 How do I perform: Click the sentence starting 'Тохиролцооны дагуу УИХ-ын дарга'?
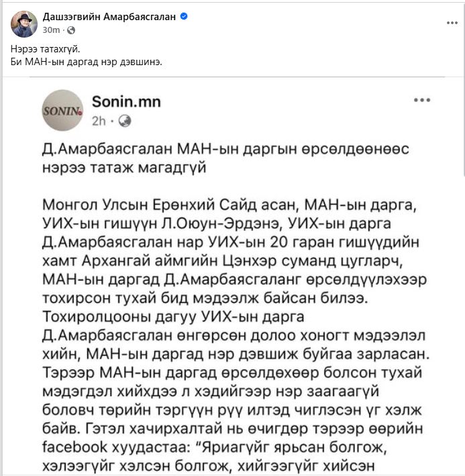(236, 335)
